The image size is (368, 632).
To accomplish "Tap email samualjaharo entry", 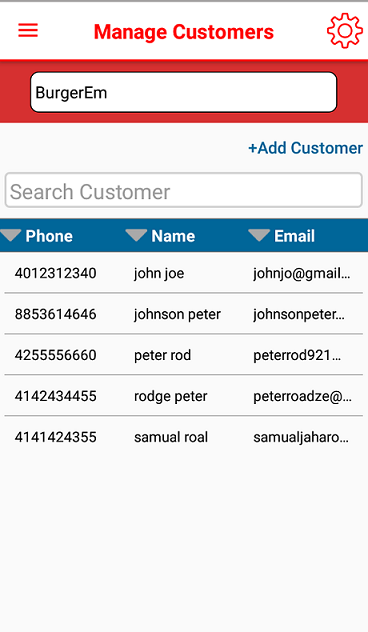I will (301, 437).
